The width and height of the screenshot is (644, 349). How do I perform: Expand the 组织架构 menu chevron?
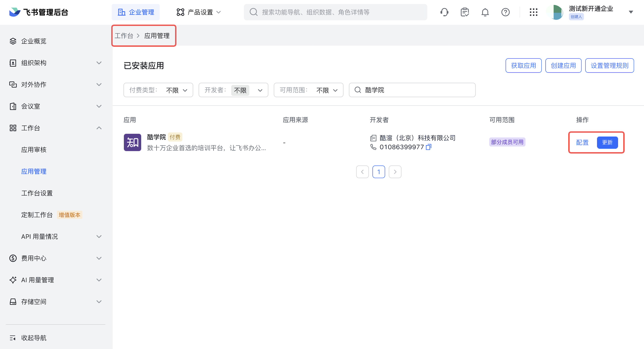[99, 63]
